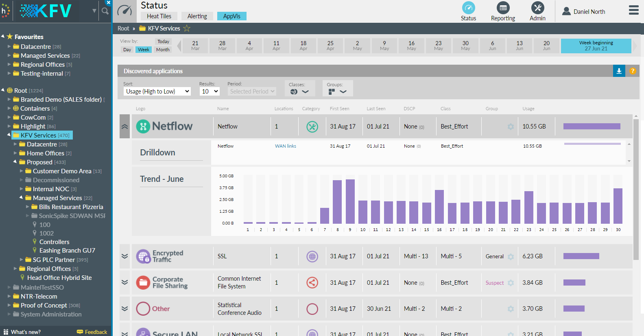Viewport: 644px width, 336px height.
Task: Favourite KFV Services with star icon
Action: click(187, 28)
